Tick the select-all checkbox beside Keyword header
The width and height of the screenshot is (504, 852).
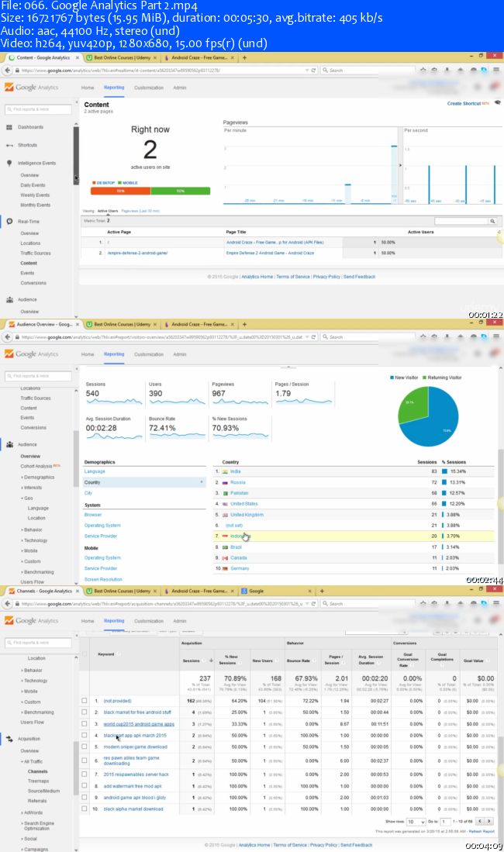pos(85,654)
